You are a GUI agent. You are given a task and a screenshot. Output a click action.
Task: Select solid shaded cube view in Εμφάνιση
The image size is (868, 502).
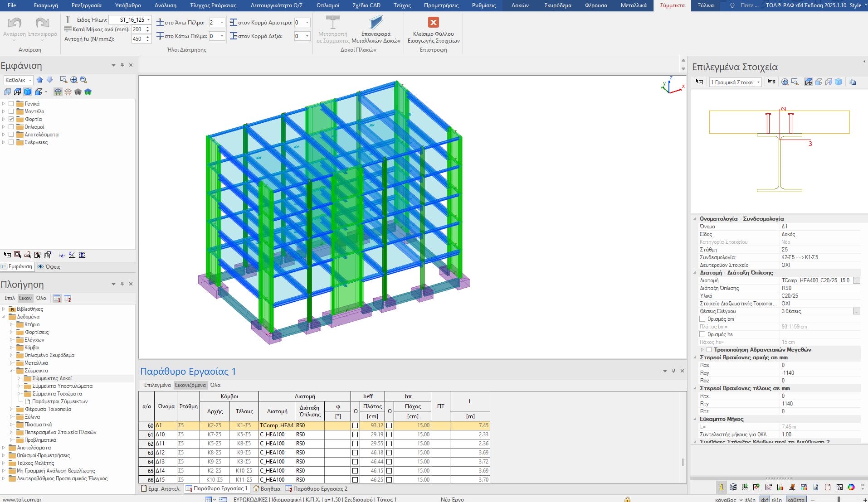(x=28, y=92)
